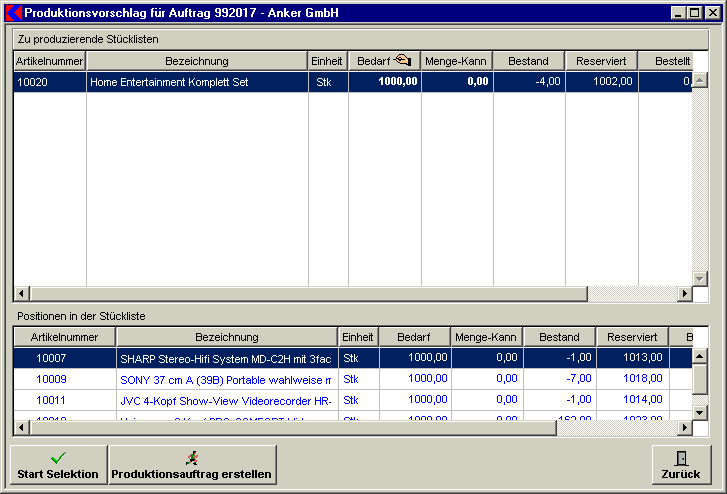Sort upper table by Artikelnummer column header

tap(49, 61)
